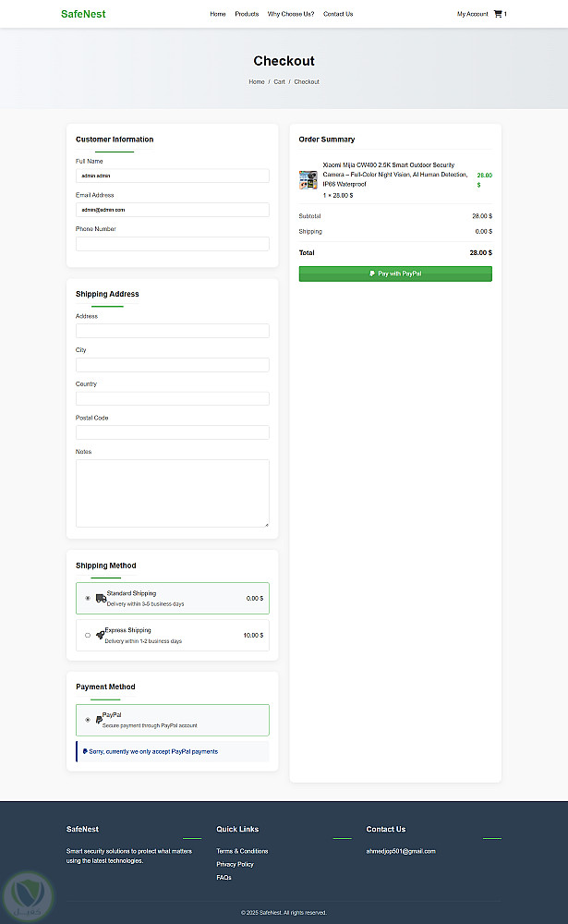Click inside the Notes text area
This screenshot has width=568, height=924.
click(x=172, y=493)
